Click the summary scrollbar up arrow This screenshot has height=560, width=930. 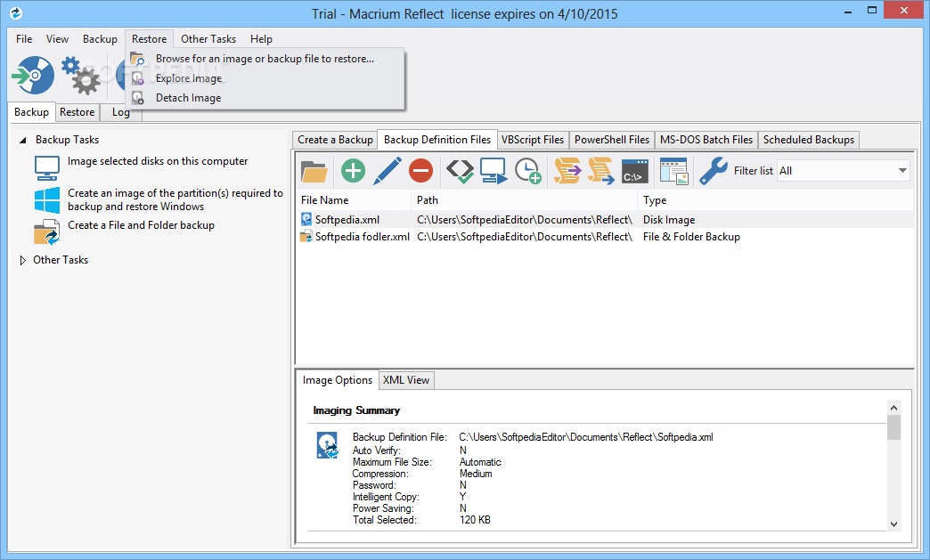893,408
